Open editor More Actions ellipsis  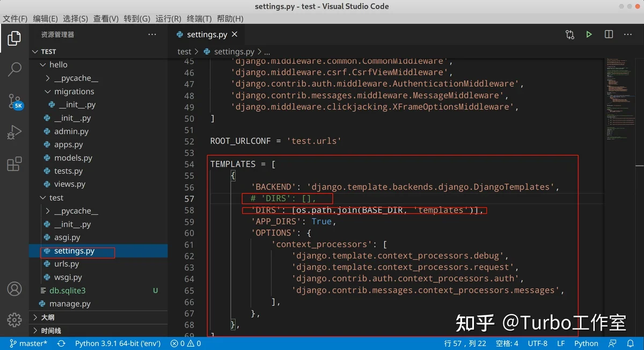click(628, 34)
